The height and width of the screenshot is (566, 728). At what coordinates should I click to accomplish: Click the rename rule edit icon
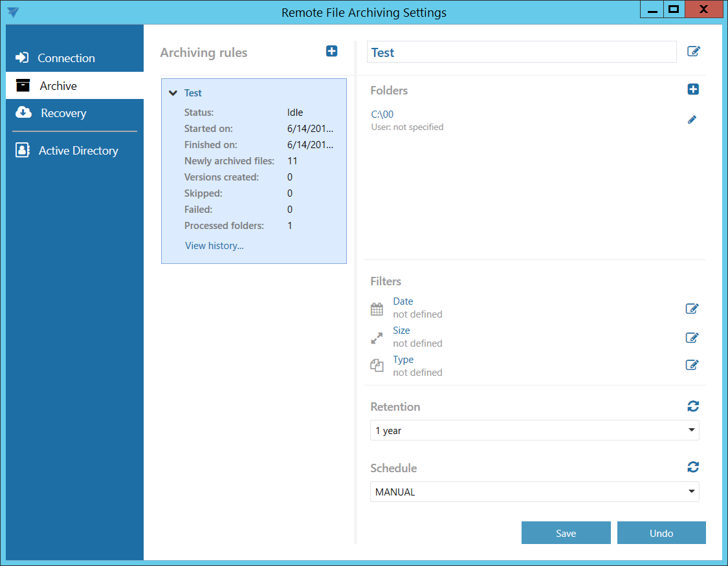tap(693, 52)
